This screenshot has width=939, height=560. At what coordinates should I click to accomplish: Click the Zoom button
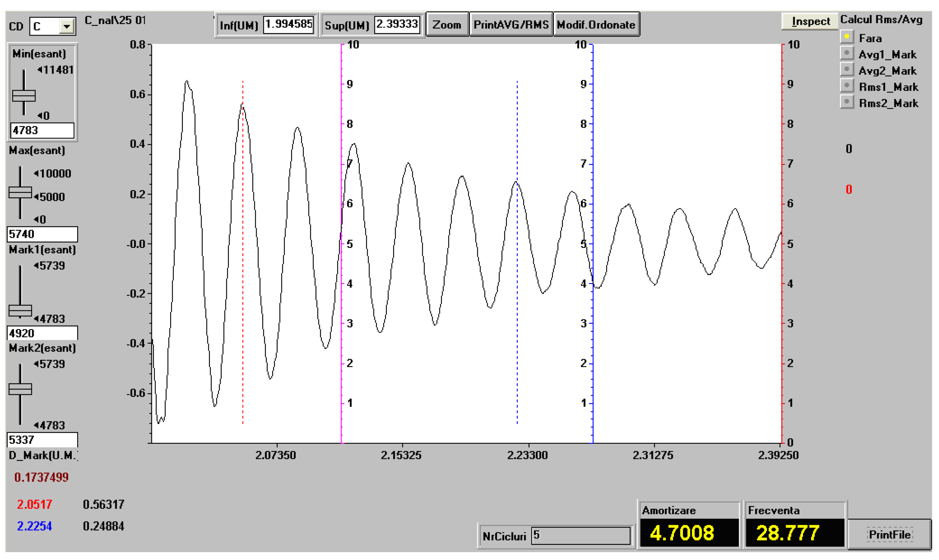click(447, 25)
